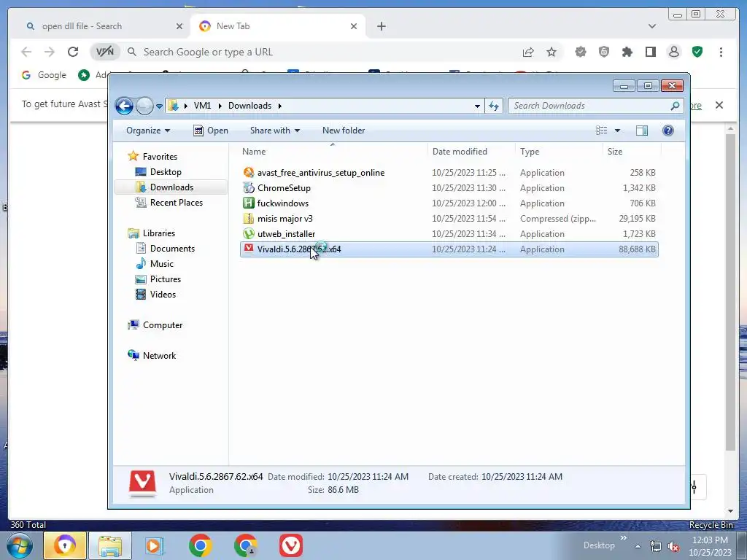Select the ChromeSetup file
The width and height of the screenshot is (747, 560).
(x=449, y=188)
